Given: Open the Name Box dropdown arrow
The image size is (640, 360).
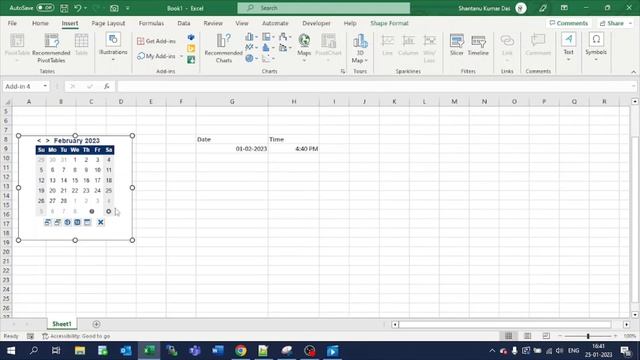Looking at the screenshot, I should coord(45,86).
